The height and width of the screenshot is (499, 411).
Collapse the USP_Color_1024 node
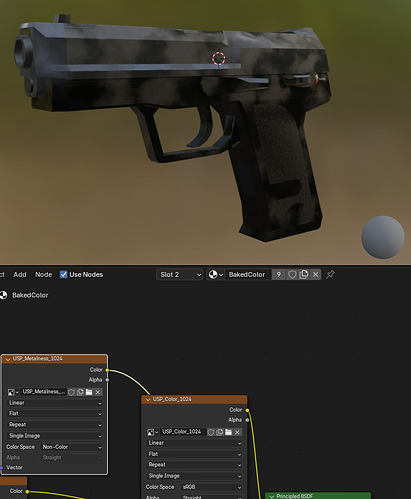pyautogui.click(x=148, y=399)
